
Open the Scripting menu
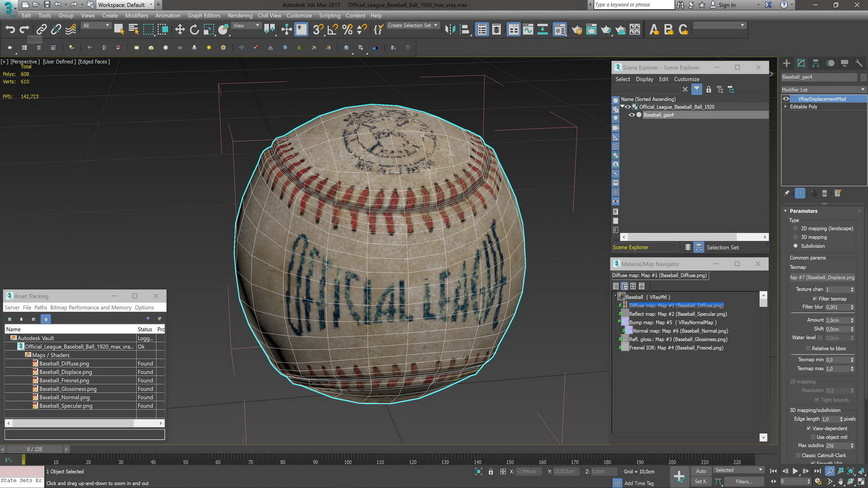click(x=330, y=15)
